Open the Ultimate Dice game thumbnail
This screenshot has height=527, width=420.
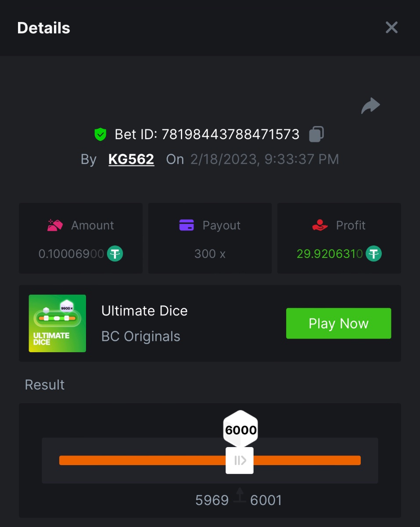click(57, 323)
